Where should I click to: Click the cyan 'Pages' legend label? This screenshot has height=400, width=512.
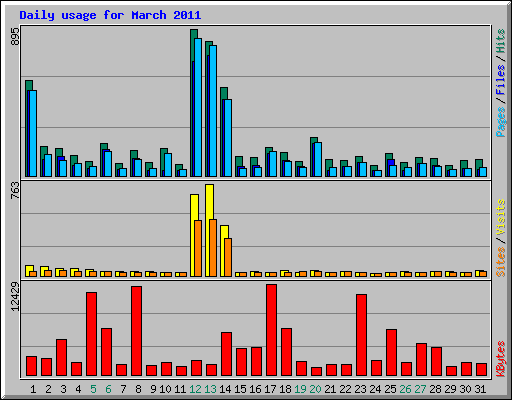coord(501,122)
